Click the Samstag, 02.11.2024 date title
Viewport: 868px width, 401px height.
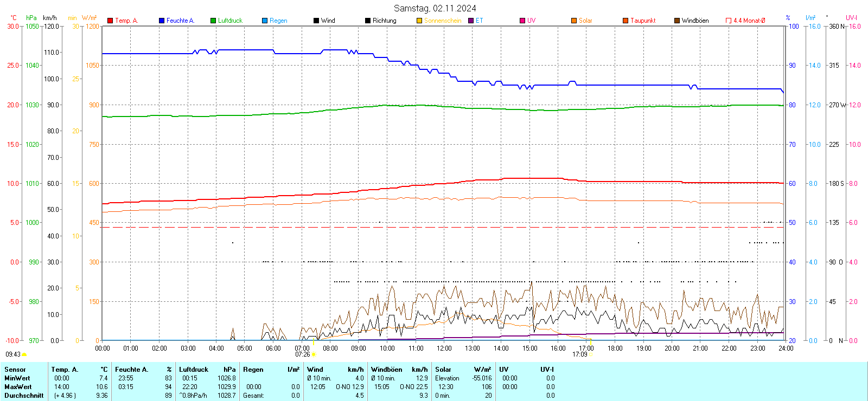click(435, 8)
